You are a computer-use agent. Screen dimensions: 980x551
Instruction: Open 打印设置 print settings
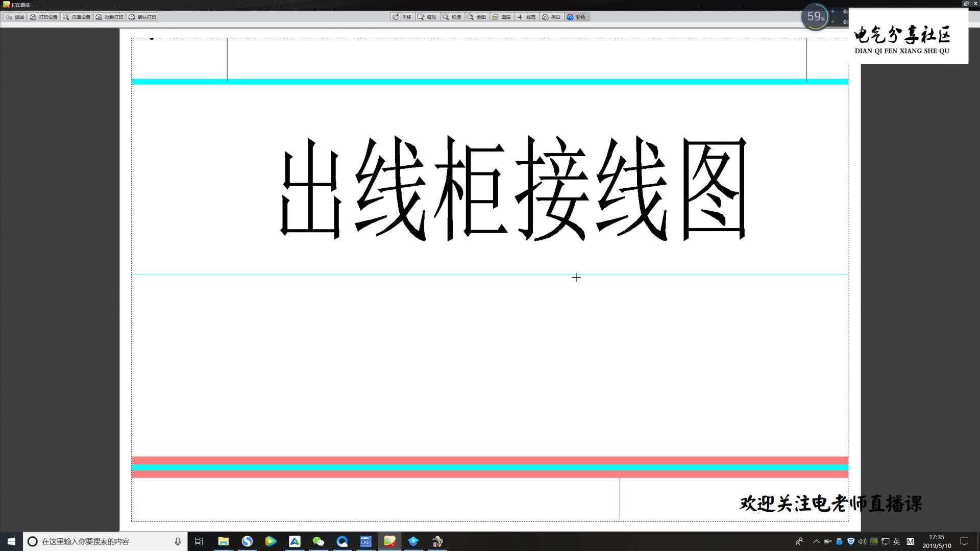click(43, 17)
